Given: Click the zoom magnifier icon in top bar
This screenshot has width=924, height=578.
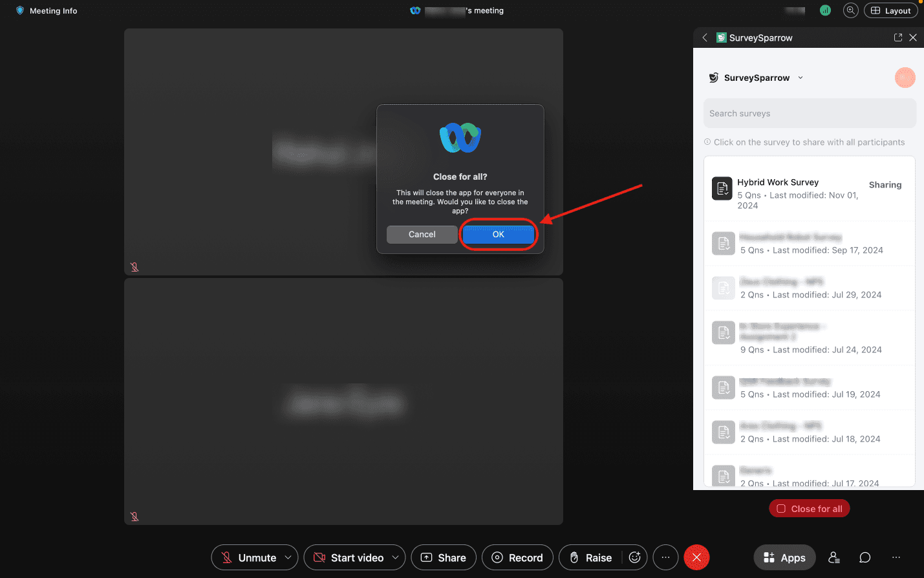Looking at the screenshot, I should (x=850, y=10).
